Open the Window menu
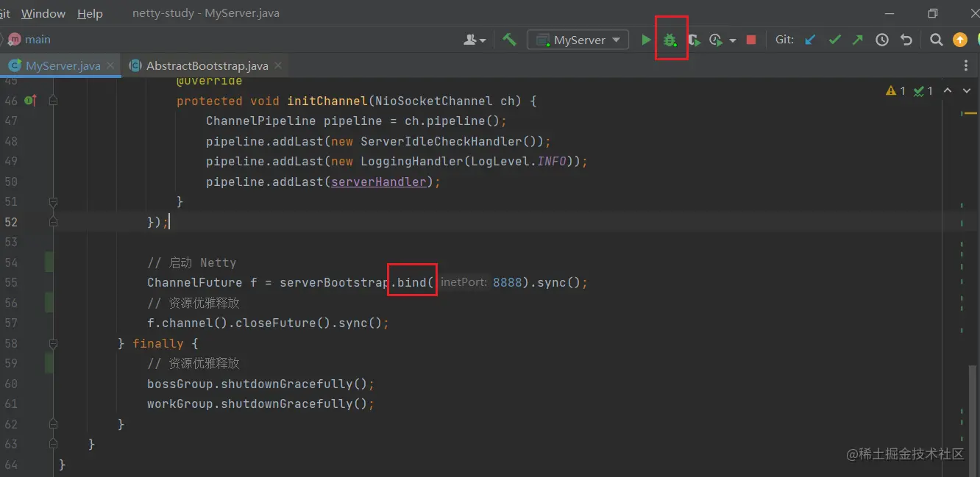 point(43,13)
